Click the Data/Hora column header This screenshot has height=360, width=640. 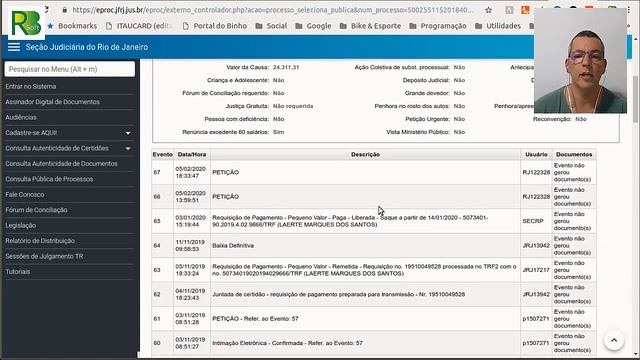[x=192, y=154]
